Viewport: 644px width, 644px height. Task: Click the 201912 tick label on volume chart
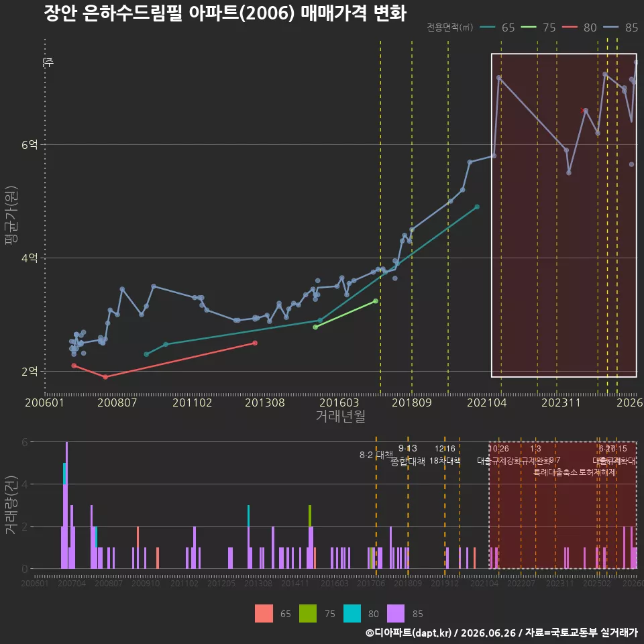coord(445,583)
